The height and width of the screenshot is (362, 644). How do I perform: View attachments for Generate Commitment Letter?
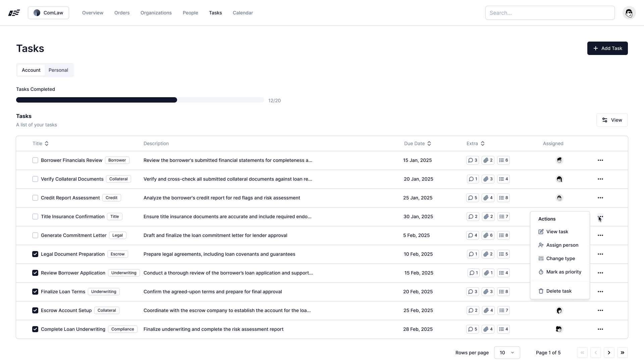click(x=488, y=235)
